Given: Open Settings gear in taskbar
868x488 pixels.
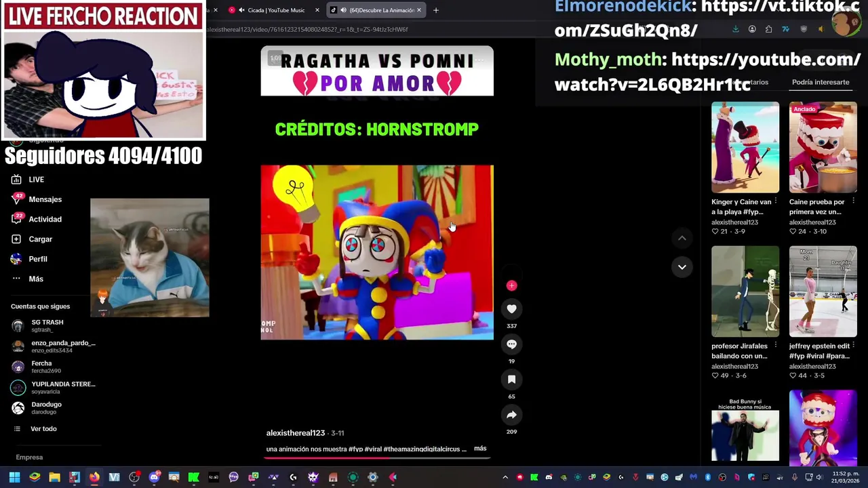Looking at the screenshot, I should click(x=372, y=477).
